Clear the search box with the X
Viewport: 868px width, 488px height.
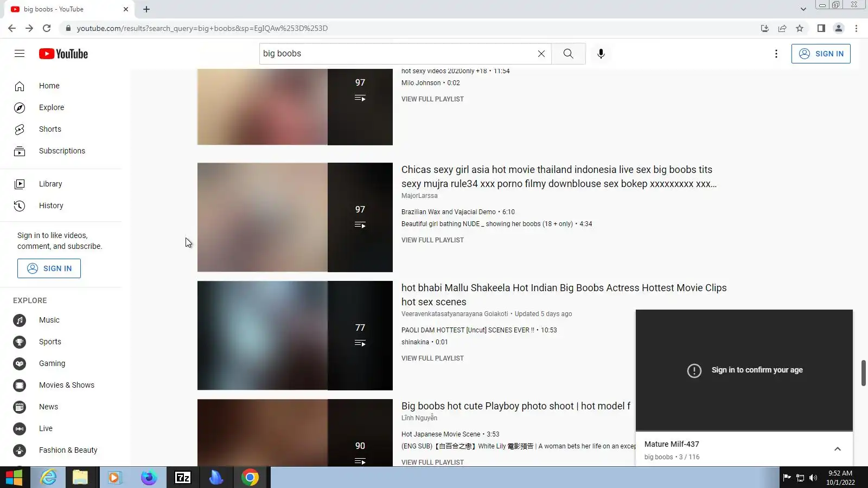pos(541,54)
